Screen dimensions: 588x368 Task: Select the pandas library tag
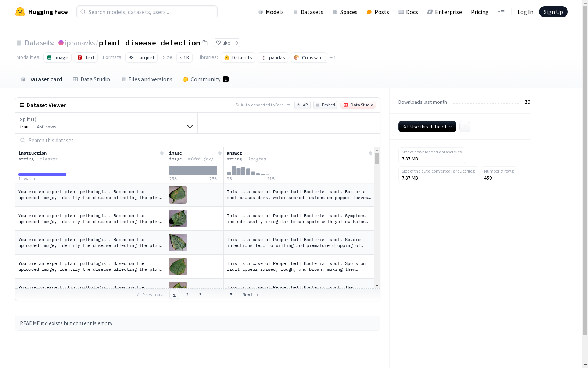click(273, 57)
